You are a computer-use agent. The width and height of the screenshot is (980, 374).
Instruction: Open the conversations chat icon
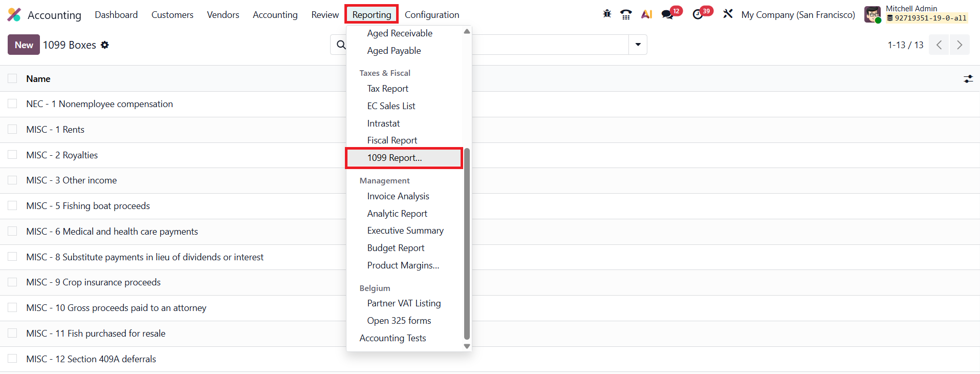[667, 14]
